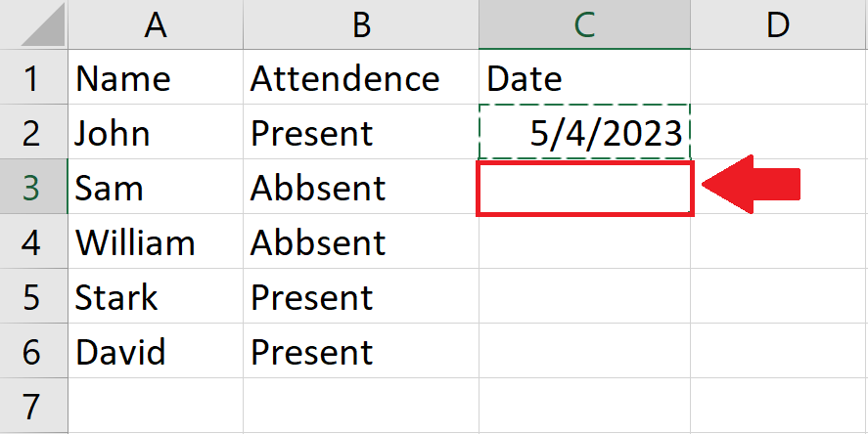Select column D header

pyautogui.click(x=779, y=24)
